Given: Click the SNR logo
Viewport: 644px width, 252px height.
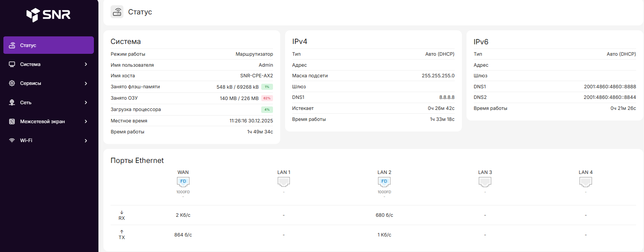Looking at the screenshot, I should click(x=48, y=15).
